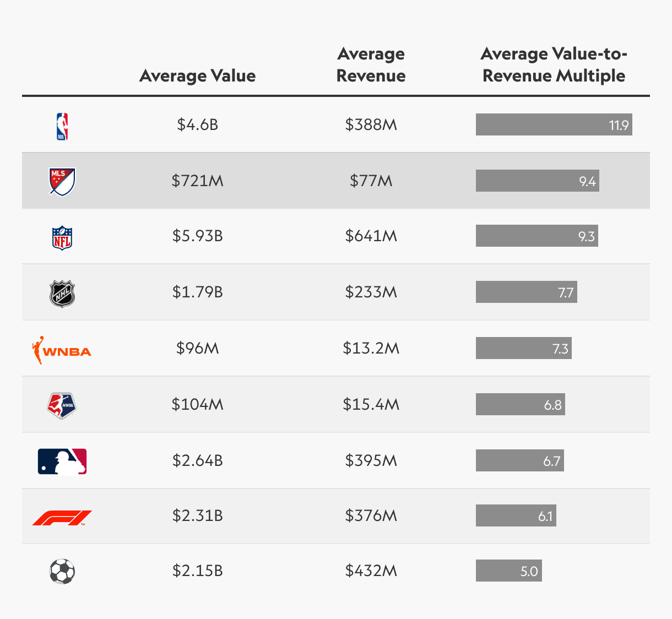This screenshot has height=619, width=672.
Task: Select the $13.2M WNBA revenue cell
Action: pyautogui.click(x=371, y=348)
